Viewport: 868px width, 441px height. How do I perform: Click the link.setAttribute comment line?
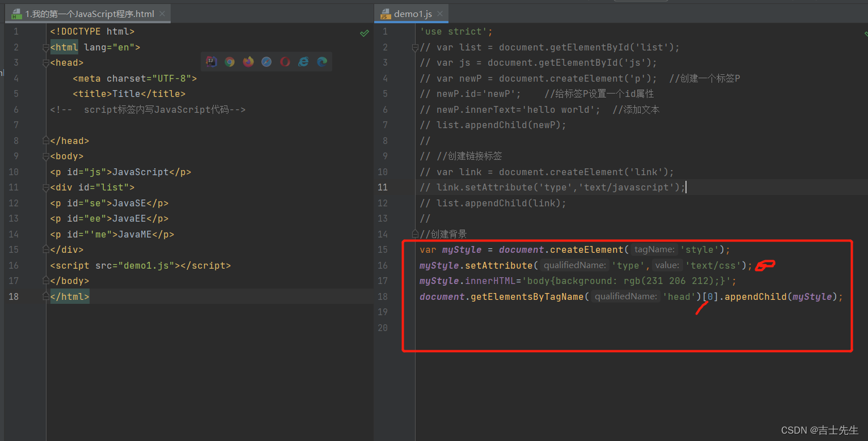tap(553, 188)
